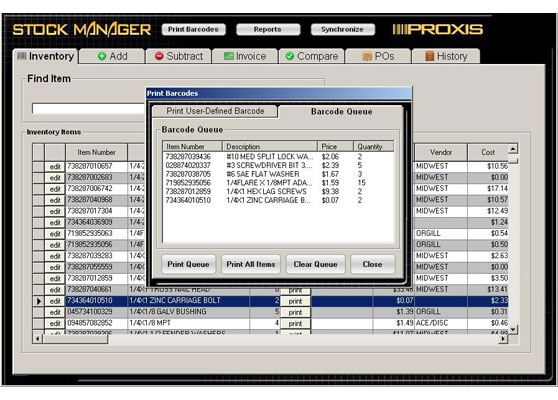
Task: Click the inventory grid scroll up arrow
Action: (513, 149)
